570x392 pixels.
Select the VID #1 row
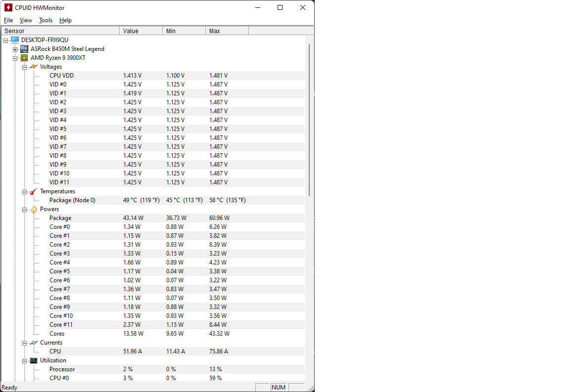tap(176, 93)
